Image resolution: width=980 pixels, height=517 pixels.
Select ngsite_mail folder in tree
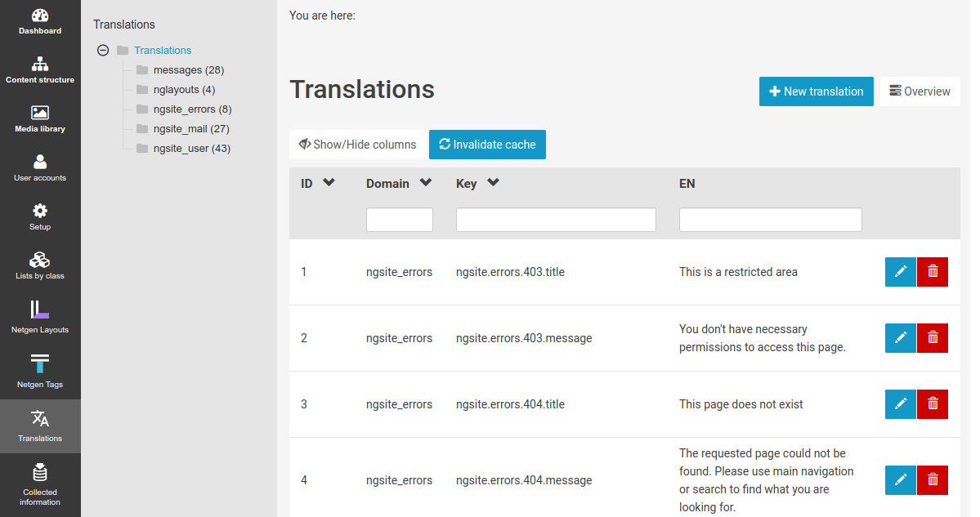coord(190,129)
